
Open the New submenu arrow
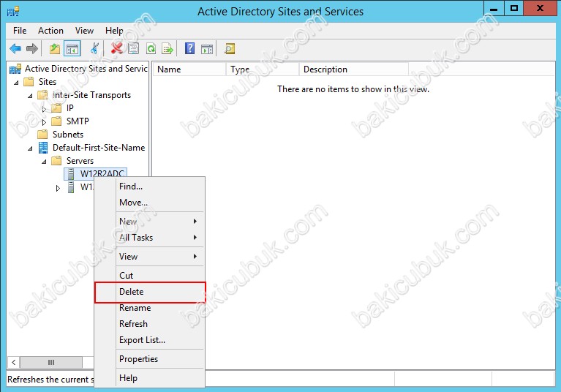[195, 221]
